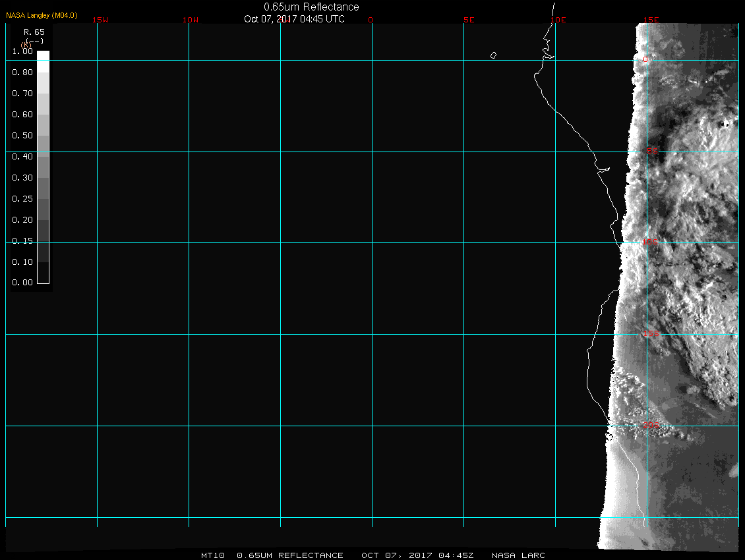The width and height of the screenshot is (745, 560).
Task: Click the 20S latitude label
Action: (650, 426)
